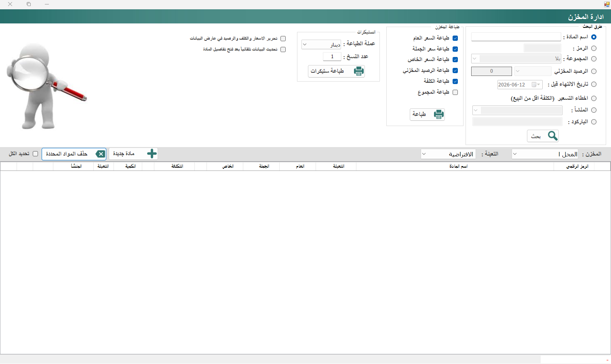This screenshot has width=611, height=364.
Task: Click حذف المواد المحددة button
Action: (74, 154)
